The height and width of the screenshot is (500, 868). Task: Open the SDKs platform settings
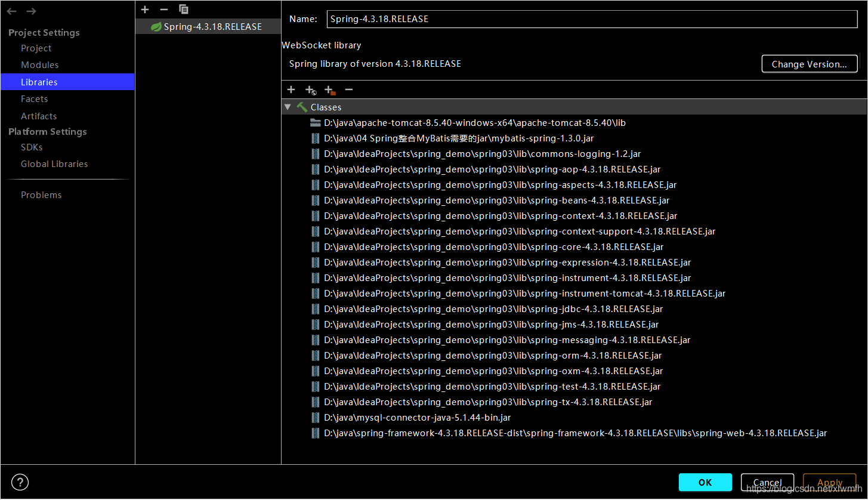point(32,147)
